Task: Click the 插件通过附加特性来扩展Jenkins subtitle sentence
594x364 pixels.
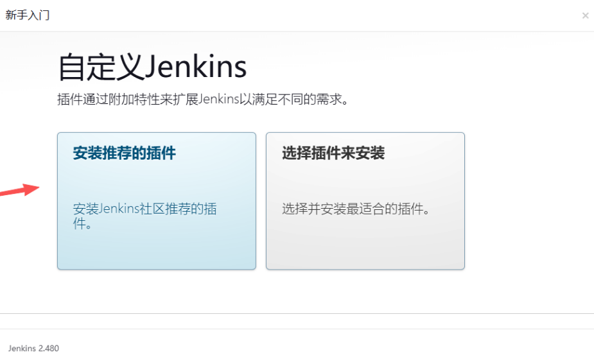Action: [x=203, y=100]
